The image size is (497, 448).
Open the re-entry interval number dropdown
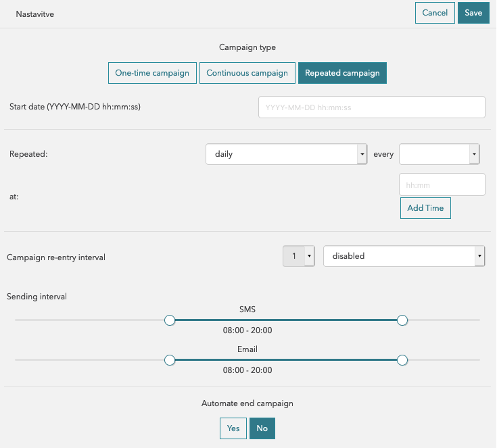299,256
